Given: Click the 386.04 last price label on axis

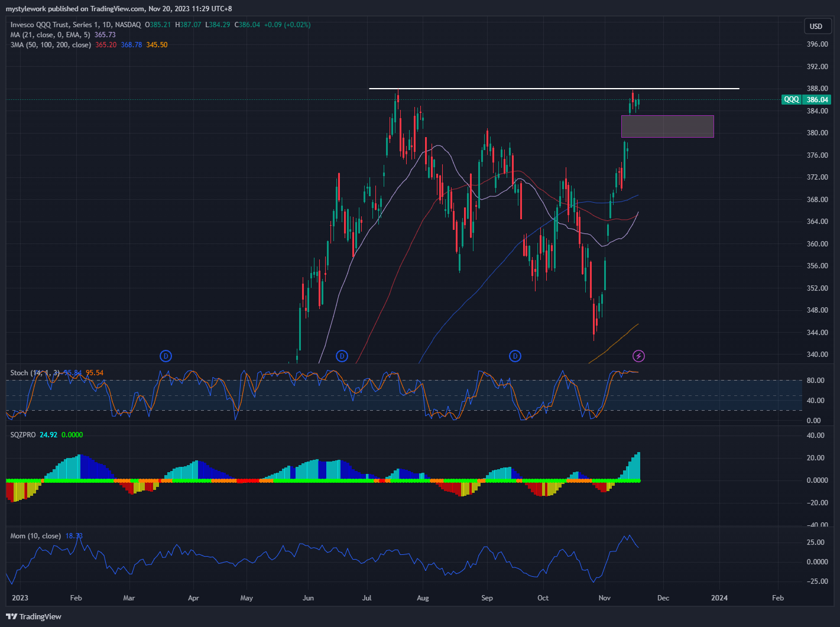Looking at the screenshot, I should (x=818, y=100).
